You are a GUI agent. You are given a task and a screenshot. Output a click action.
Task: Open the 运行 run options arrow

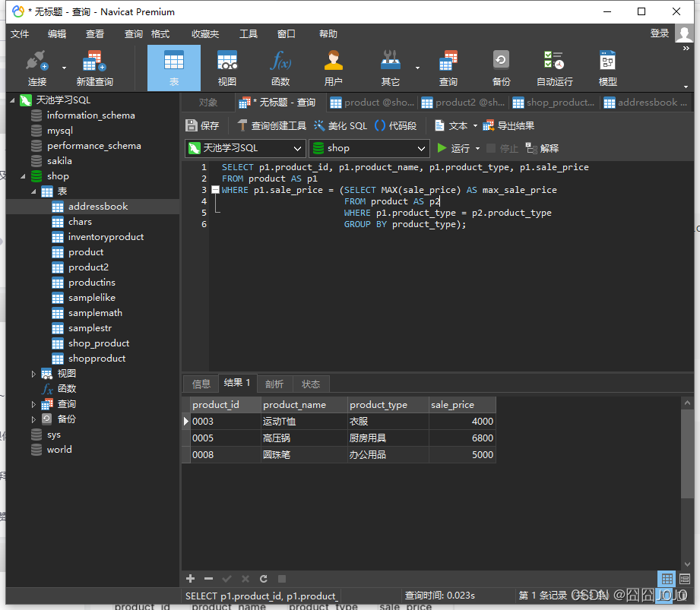point(477,148)
